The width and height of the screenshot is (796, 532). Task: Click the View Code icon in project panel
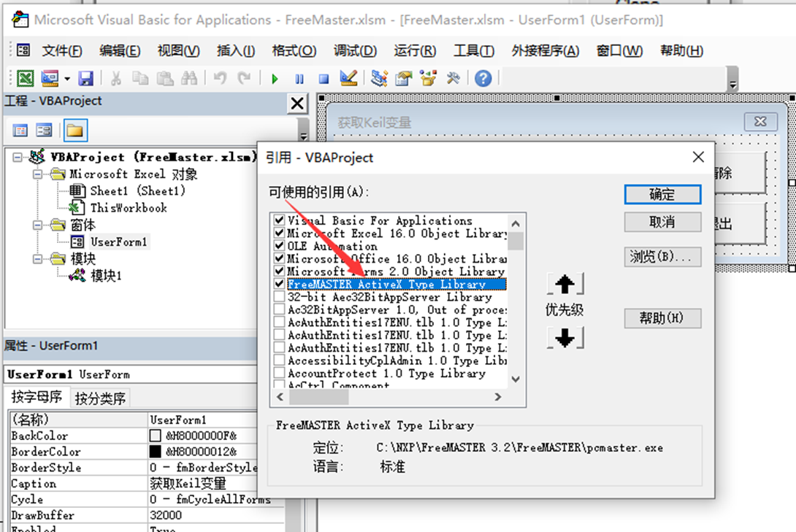20,131
